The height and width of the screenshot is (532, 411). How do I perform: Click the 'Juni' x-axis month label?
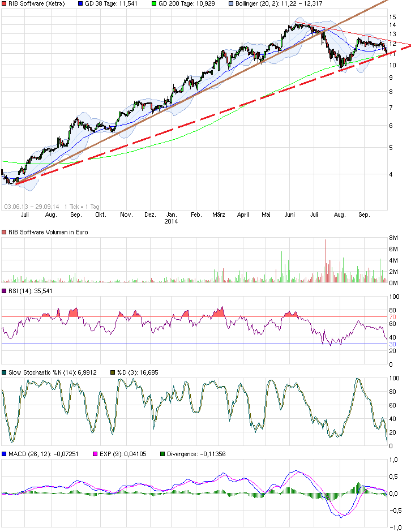[x=289, y=214]
